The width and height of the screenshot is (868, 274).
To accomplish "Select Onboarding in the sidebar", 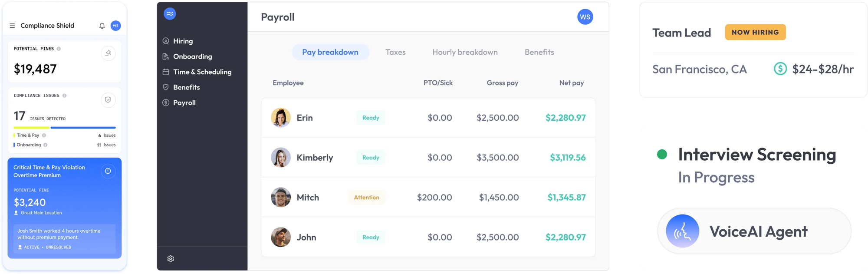I will [x=192, y=56].
